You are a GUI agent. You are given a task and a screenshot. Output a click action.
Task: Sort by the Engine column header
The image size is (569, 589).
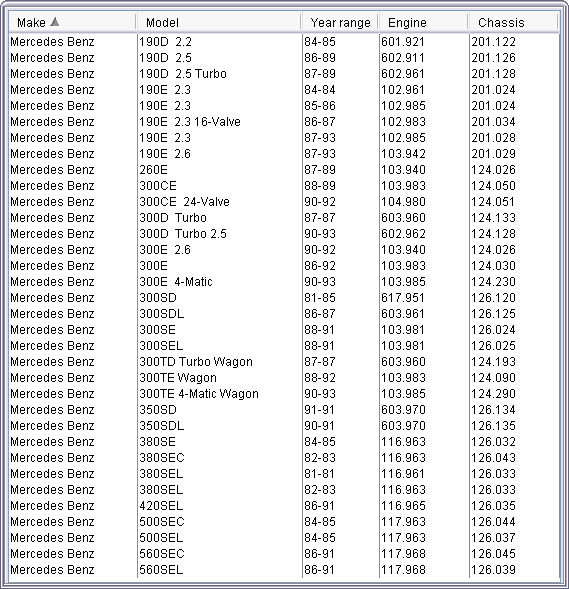click(x=424, y=23)
